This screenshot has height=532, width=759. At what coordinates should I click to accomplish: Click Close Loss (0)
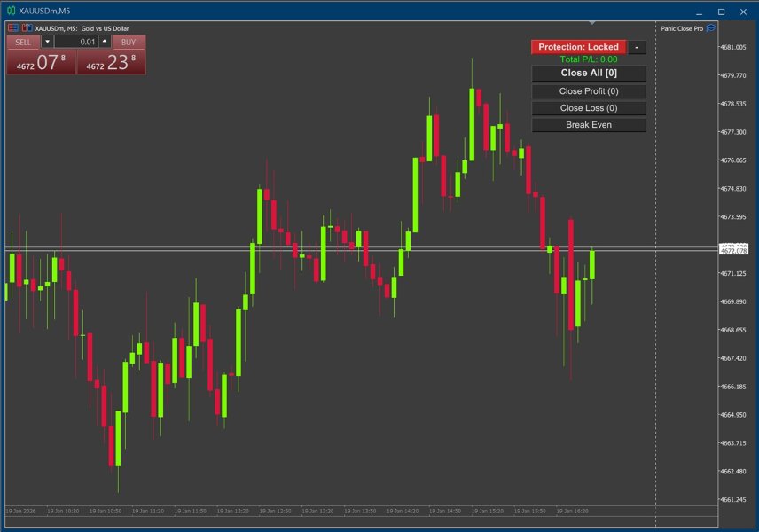589,107
